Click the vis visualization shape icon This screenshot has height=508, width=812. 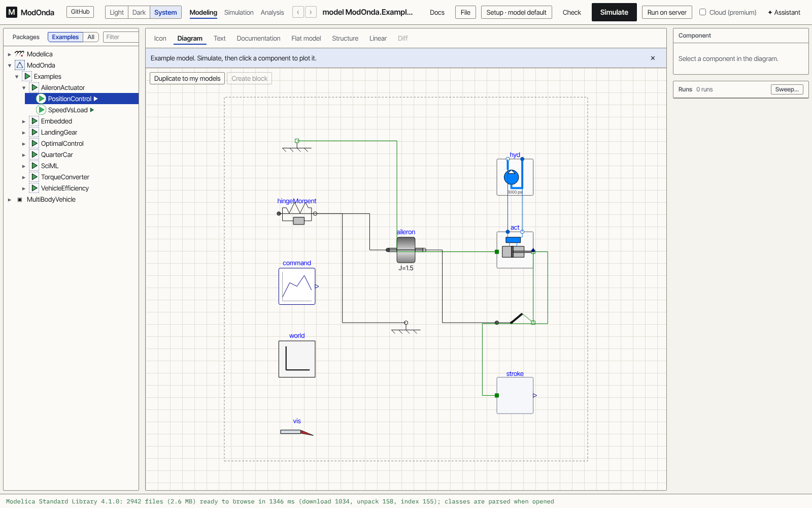click(x=297, y=432)
